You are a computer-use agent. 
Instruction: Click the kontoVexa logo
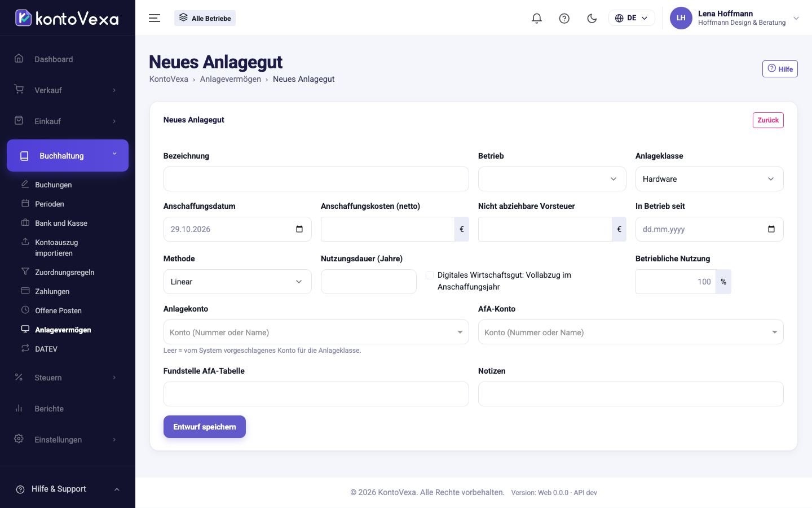(x=67, y=18)
